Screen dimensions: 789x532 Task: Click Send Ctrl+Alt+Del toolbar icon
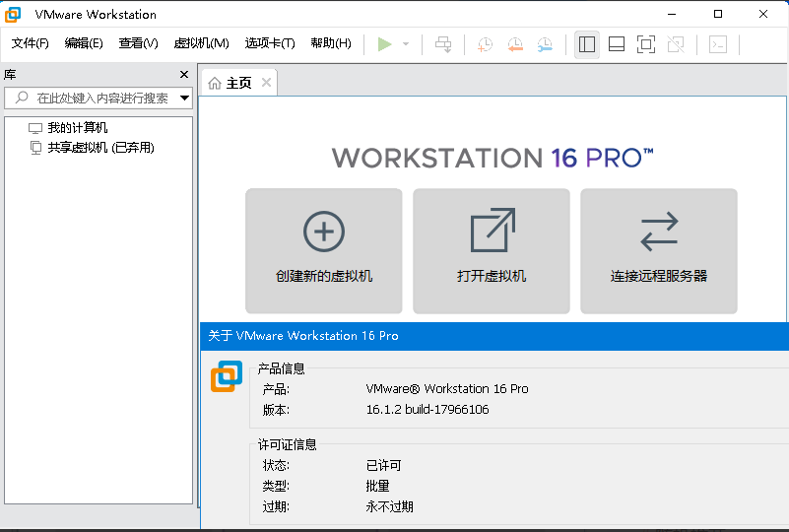pos(443,44)
